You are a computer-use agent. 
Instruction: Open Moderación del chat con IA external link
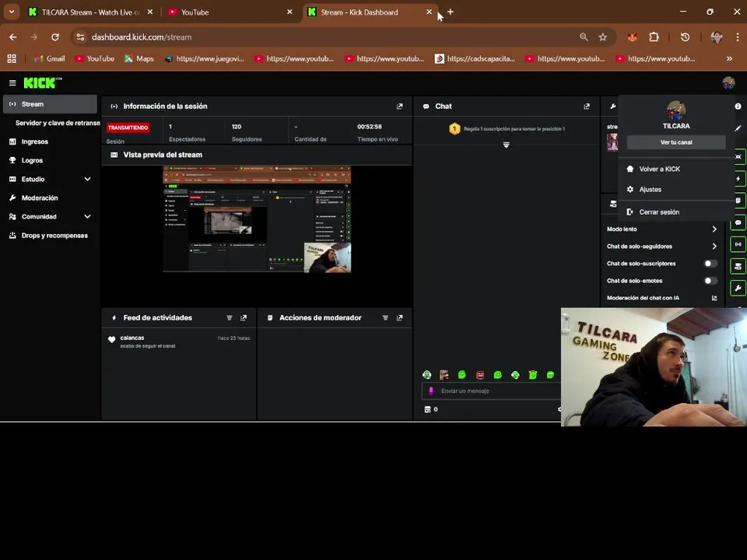point(714,298)
